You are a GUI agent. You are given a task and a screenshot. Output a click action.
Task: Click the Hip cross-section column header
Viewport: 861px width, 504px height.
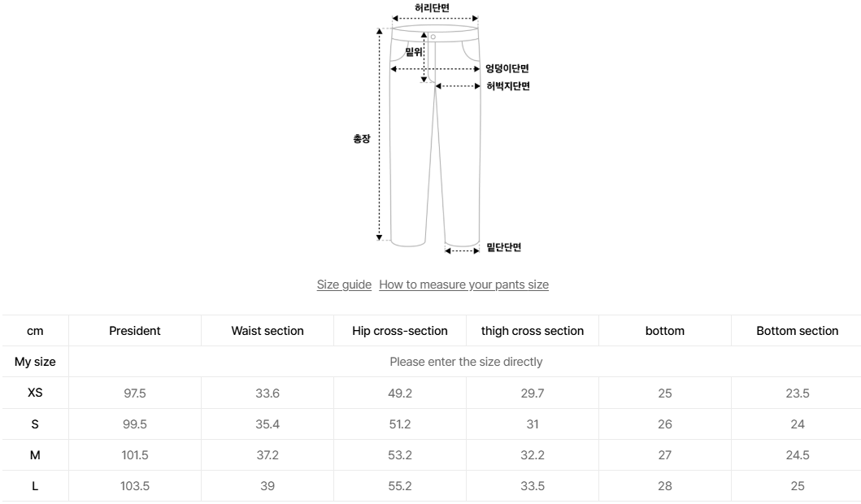tap(400, 331)
